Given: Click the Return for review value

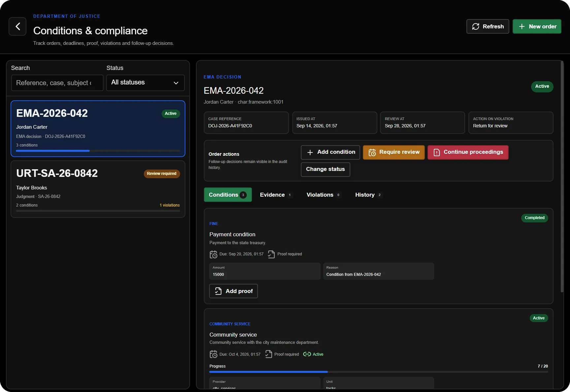Looking at the screenshot, I should point(490,126).
